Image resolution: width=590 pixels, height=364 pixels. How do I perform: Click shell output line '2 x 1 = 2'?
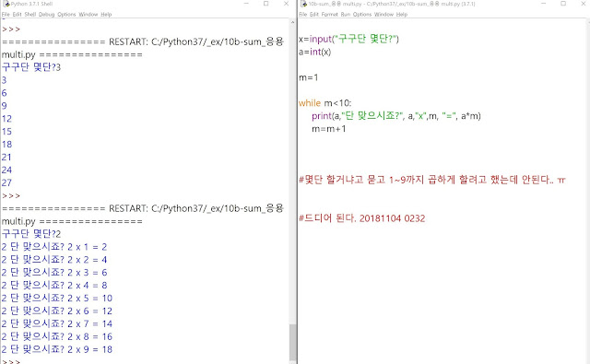(x=54, y=247)
